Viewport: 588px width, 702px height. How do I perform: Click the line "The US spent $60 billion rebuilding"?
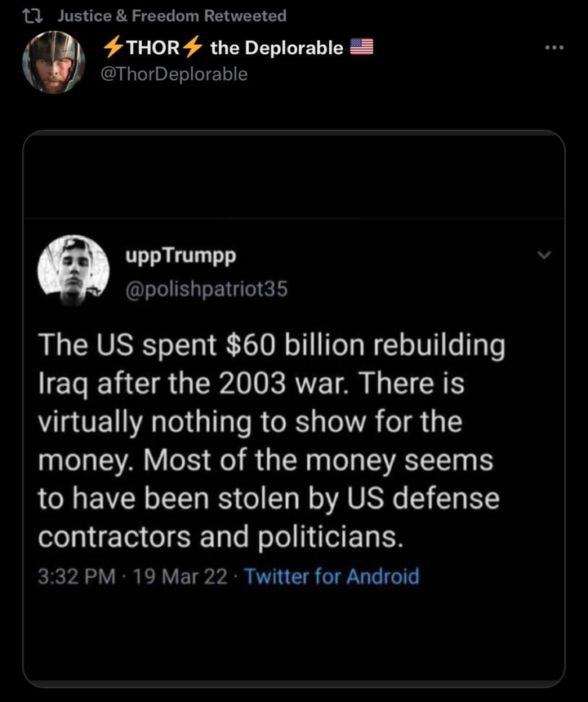pyautogui.click(x=272, y=346)
